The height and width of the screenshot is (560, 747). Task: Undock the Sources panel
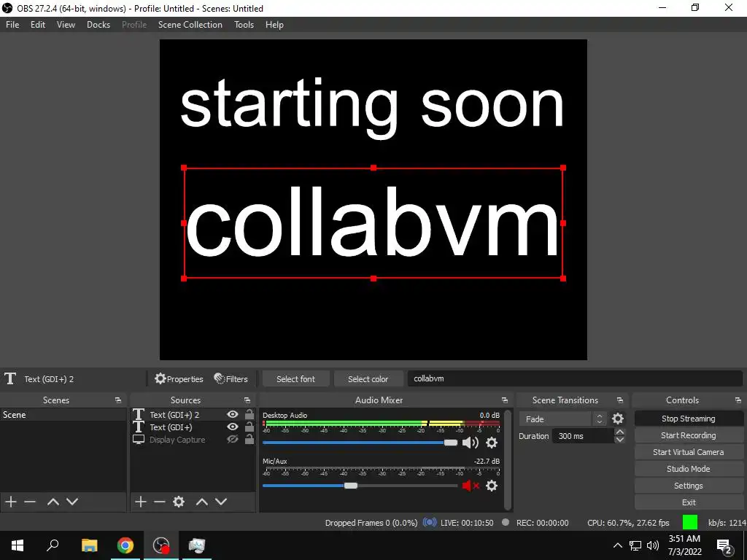tap(247, 400)
